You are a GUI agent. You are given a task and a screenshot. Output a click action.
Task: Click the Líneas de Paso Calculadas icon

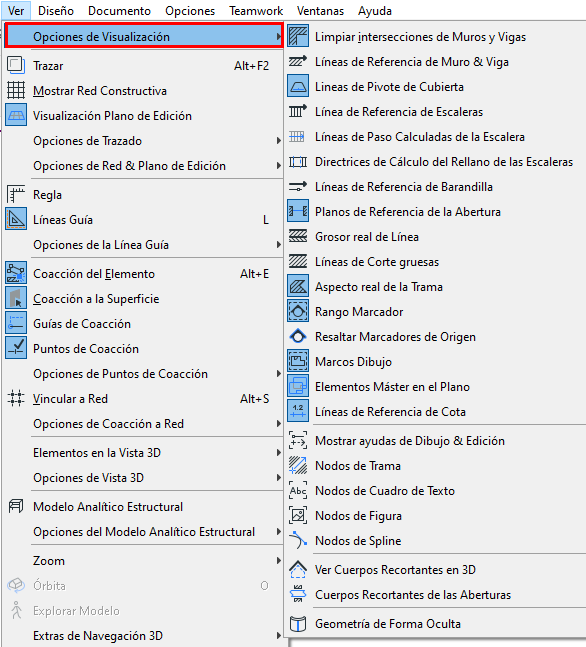(x=298, y=137)
